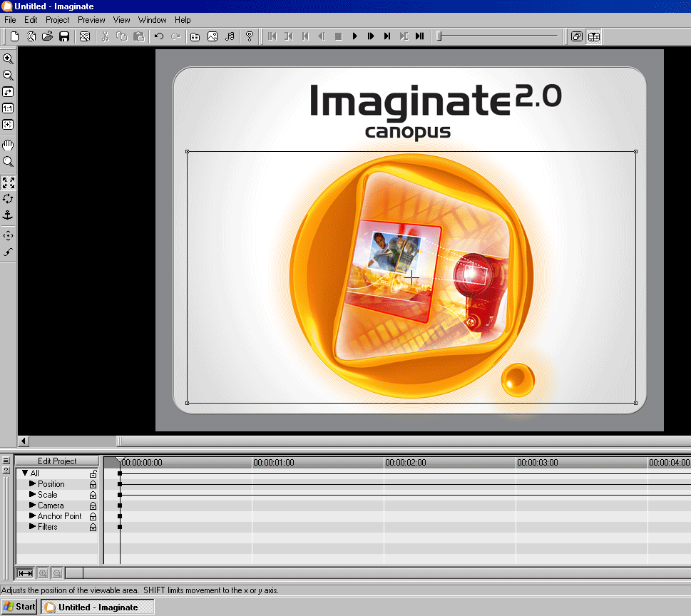The height and width of the screenshot is (616, 691).
Task: Expand the Filters track triangle
Action: coord(32,526)
